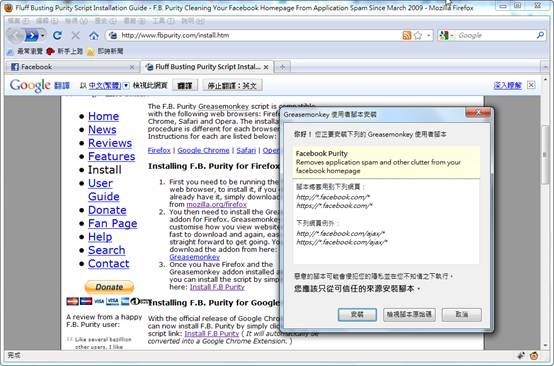Image resolution: width=554 pixels, height=366 pixels.
Task: Click the view script source button
Action: click(409, 315)
